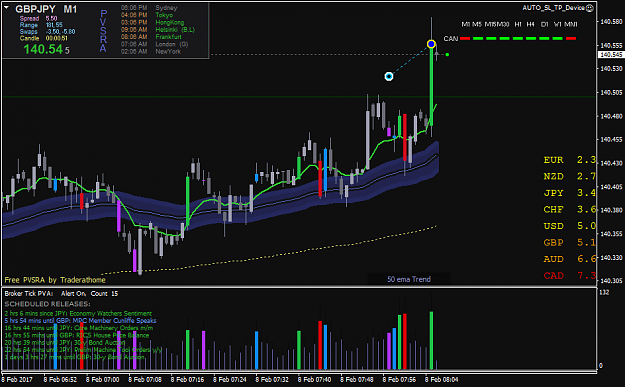Screen dimensions: 625x387
Task: Click the RICS House Price Balance news line
Action: pyautogui.click(x=77, y=335)
